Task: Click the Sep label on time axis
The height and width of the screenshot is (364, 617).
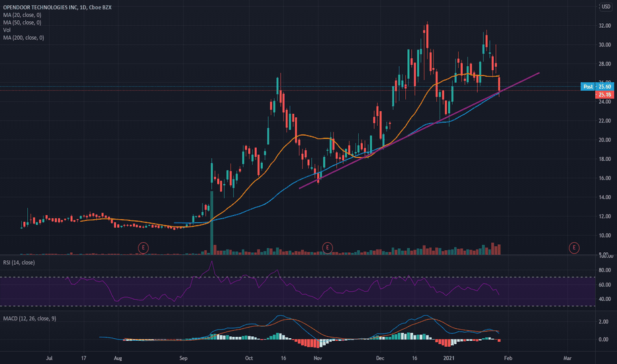Action: (183, 359)
